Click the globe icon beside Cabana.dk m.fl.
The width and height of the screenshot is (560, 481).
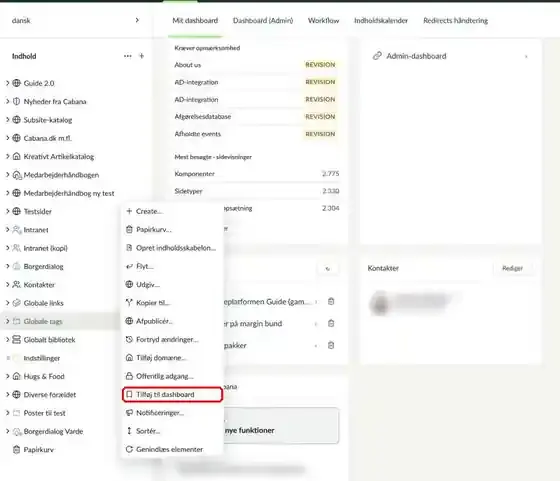click(16, 138)
